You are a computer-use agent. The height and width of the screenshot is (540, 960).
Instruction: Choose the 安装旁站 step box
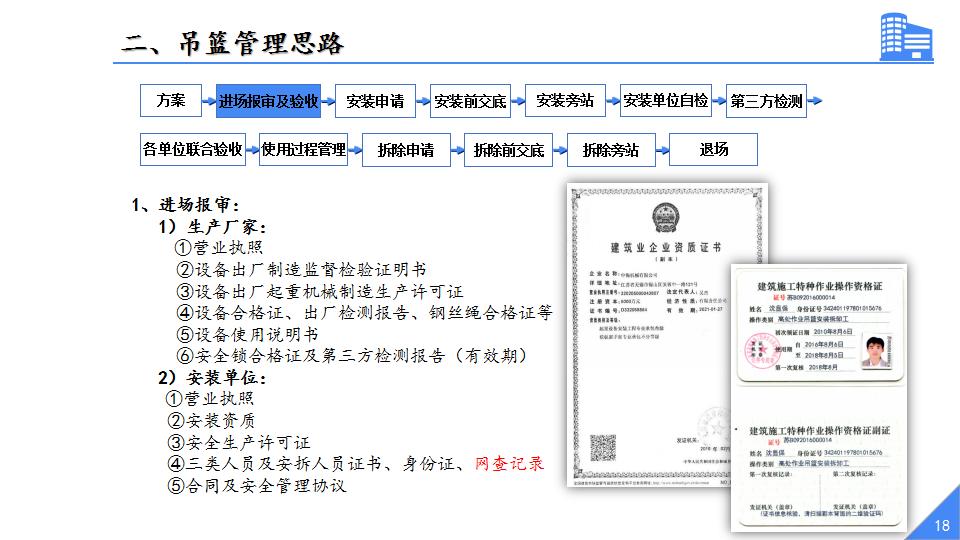pos(565,101)
